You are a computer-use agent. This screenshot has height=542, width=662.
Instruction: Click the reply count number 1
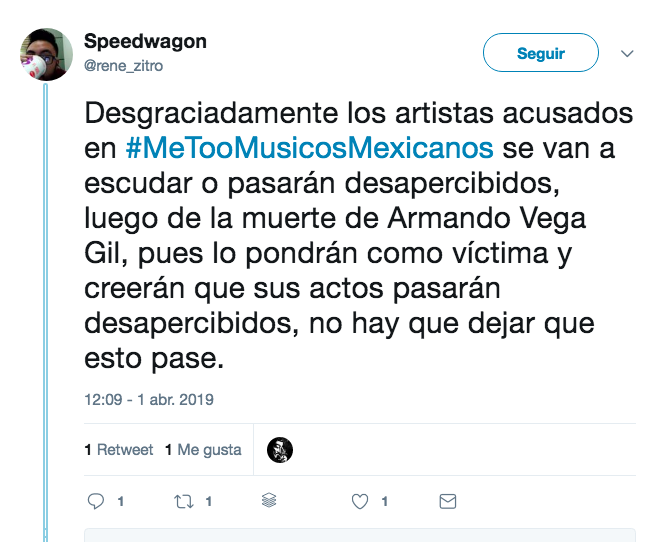point(121,501)
